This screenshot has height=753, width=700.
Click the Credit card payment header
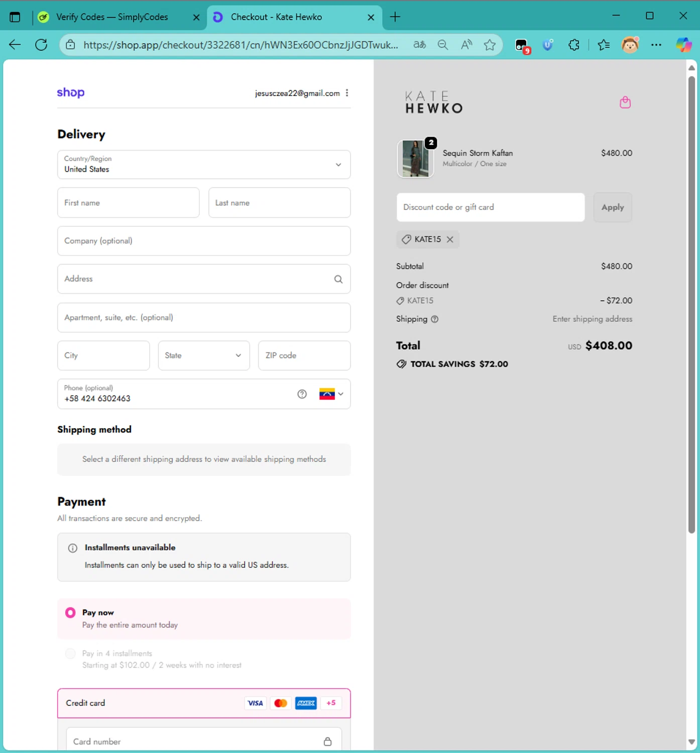pyautogui.click(x=204, y=703)
